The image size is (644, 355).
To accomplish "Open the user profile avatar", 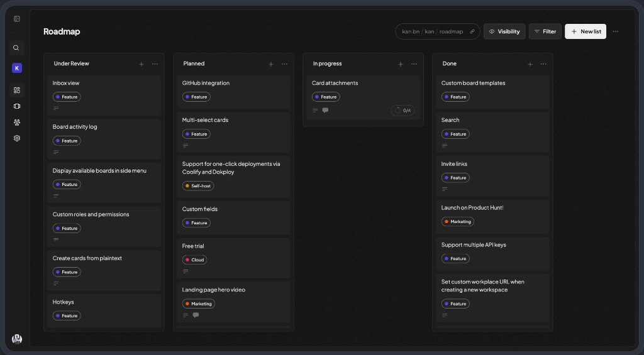I will [x=17, y=339].
